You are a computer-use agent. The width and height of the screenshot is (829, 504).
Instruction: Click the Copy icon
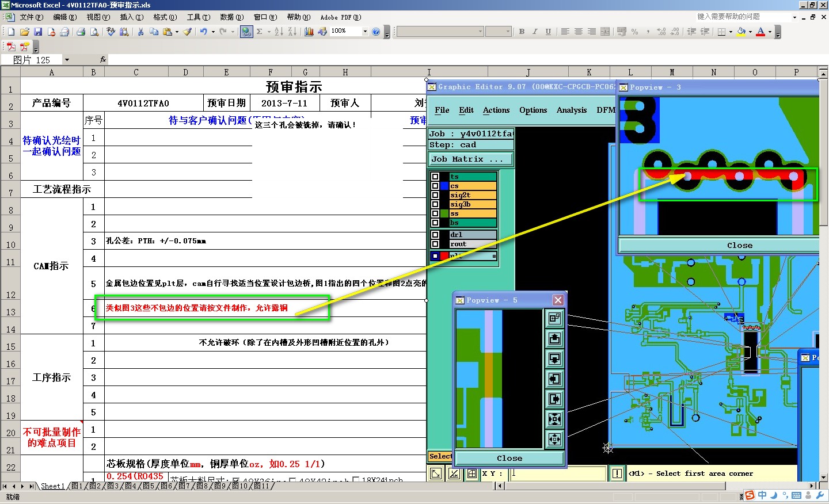154,32
